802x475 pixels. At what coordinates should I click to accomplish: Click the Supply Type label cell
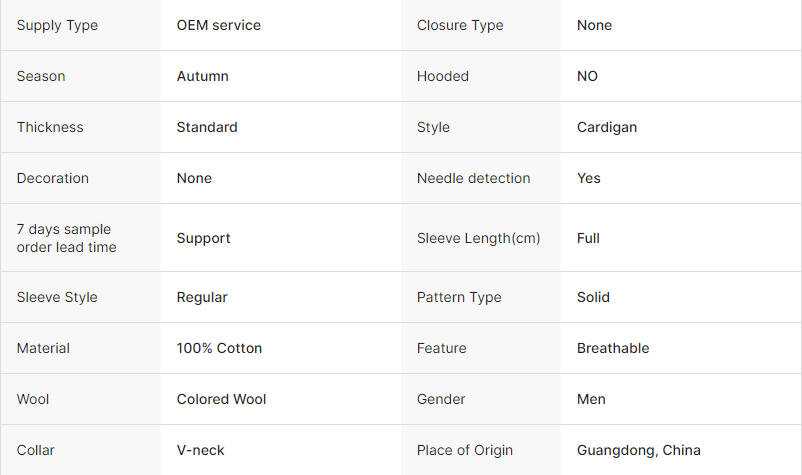57,25
